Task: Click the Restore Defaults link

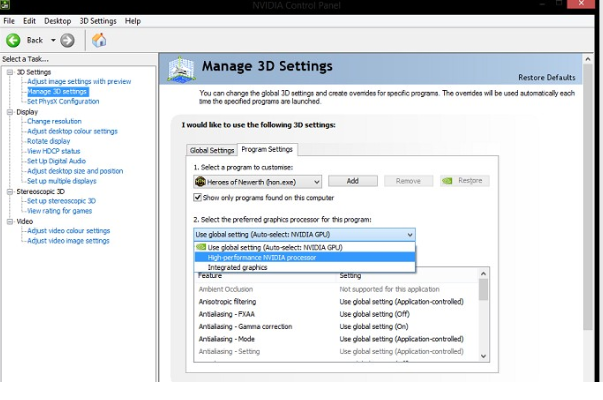Action: (547, 77)
